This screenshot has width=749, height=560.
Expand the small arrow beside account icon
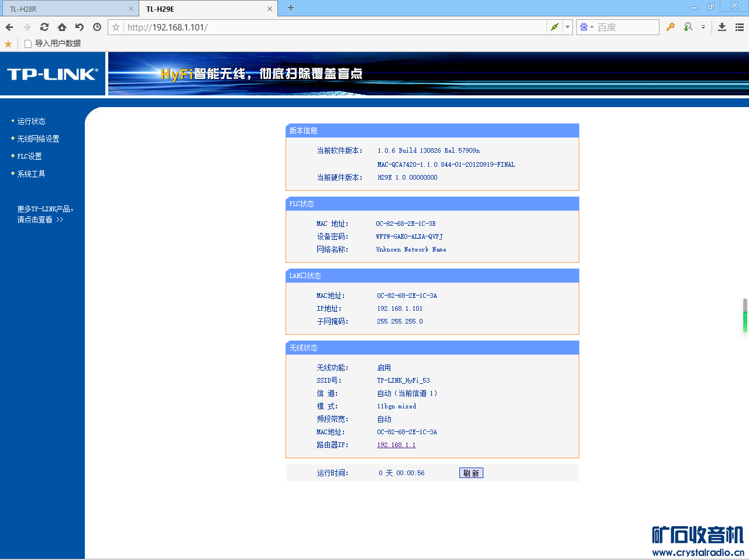coord(703,27)
